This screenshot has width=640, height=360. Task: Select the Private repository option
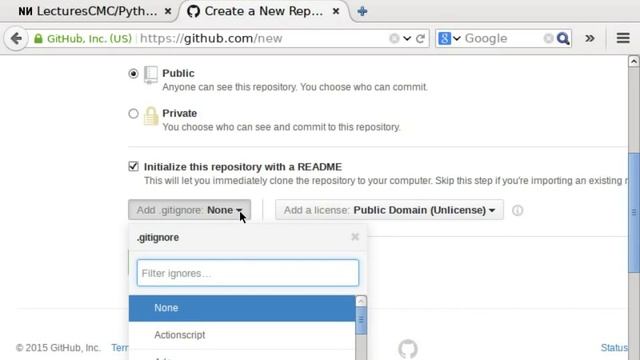[x=133, y=113]
